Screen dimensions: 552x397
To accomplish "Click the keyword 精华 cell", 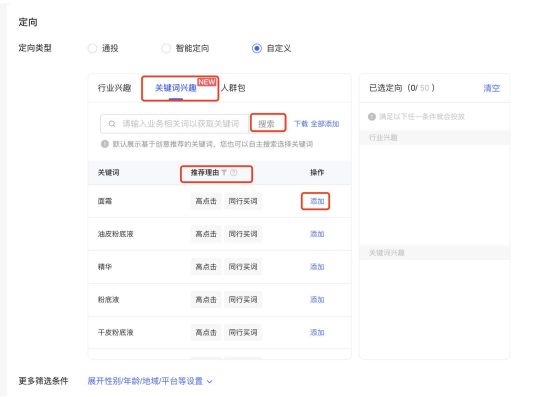I will click(x=105, y=267).
